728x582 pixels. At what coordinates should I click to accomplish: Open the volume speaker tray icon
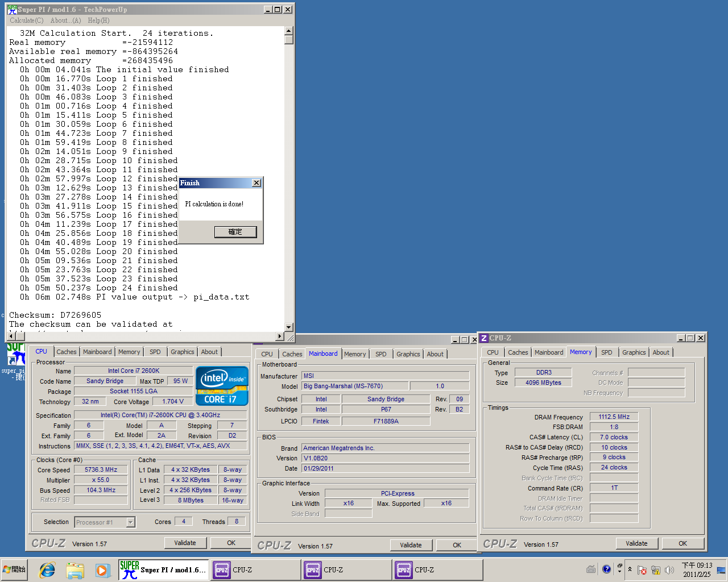click(x=669, y=569)
